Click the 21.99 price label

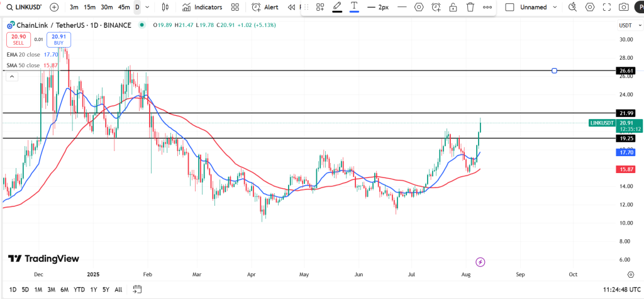point(625,113)
